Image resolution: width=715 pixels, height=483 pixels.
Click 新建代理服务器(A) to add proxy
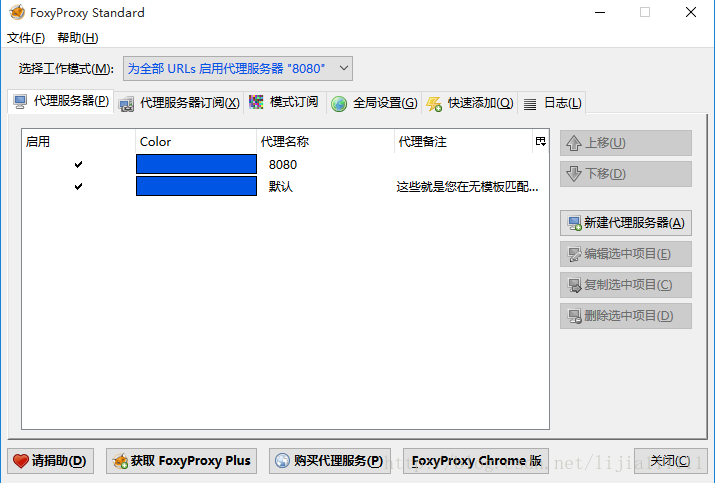[626, 223]
